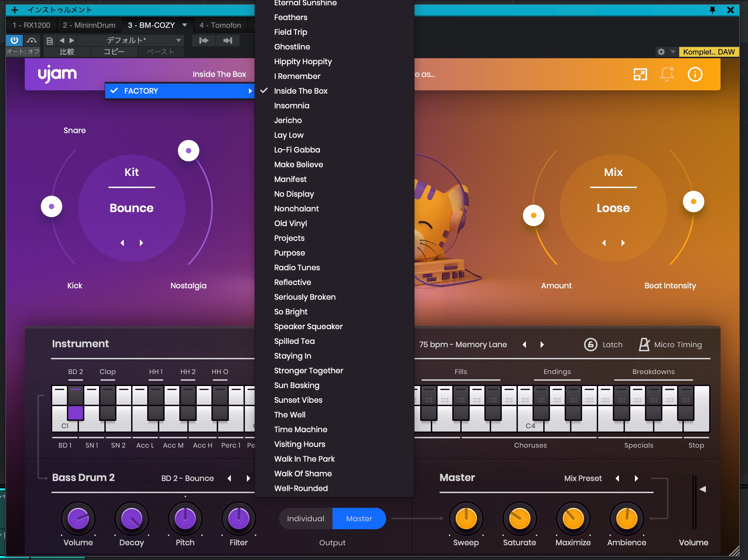Toggle the plugin power bypass button
Screen dimensions: 748x560
[x=14, y=40]
